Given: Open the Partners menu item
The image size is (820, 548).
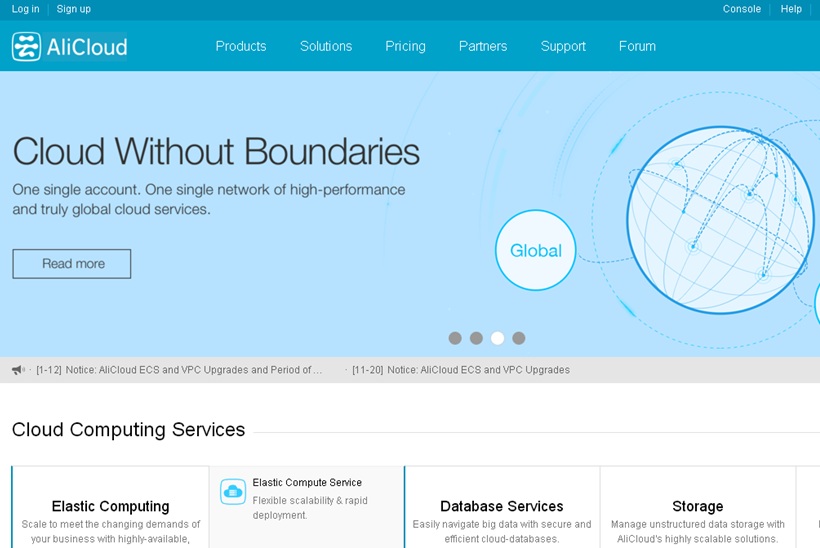Looking at the screenshot, I should pyautogui.click(x=483, y=47).
